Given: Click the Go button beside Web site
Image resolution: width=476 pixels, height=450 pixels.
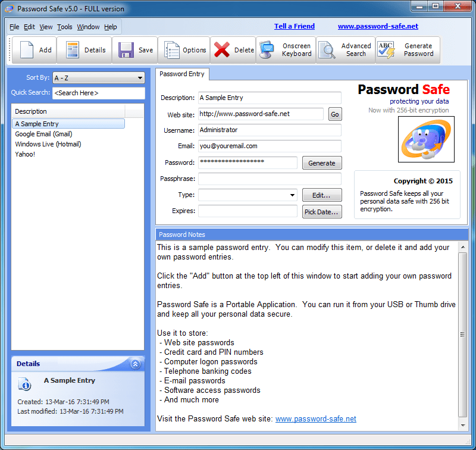Looking at the screenshot, I should [335, 114].
